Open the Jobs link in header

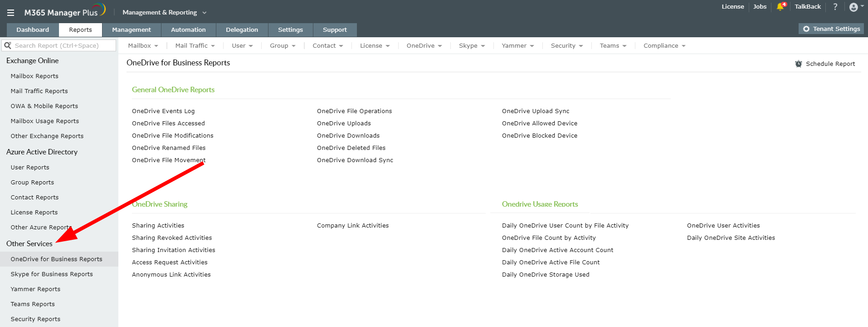click(760, 7)
